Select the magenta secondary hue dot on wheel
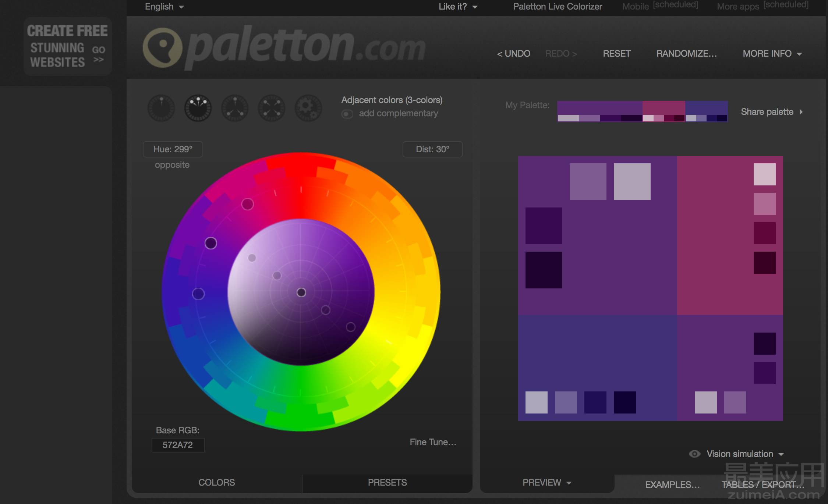The width and height of the screenshot is (828, 504). pos(248,204)
